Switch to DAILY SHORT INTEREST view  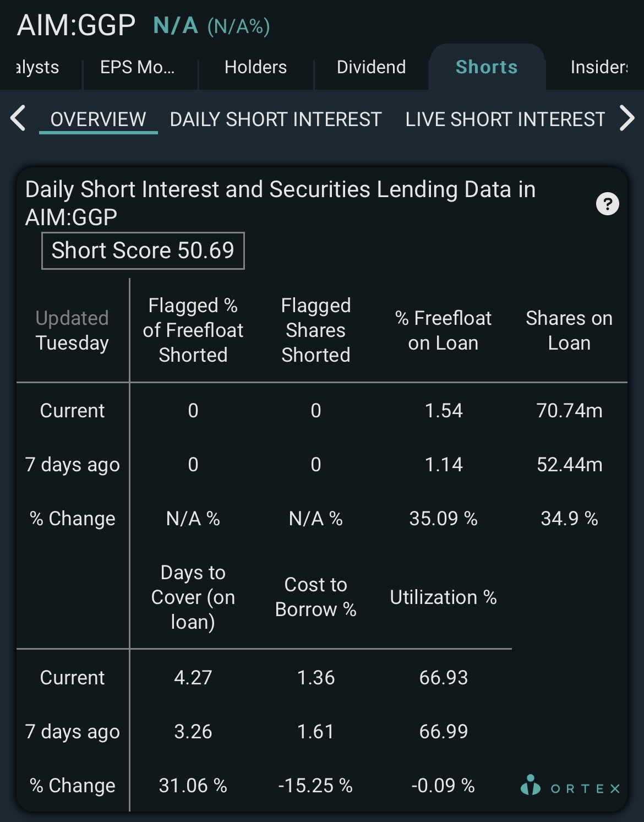point(276,119)
